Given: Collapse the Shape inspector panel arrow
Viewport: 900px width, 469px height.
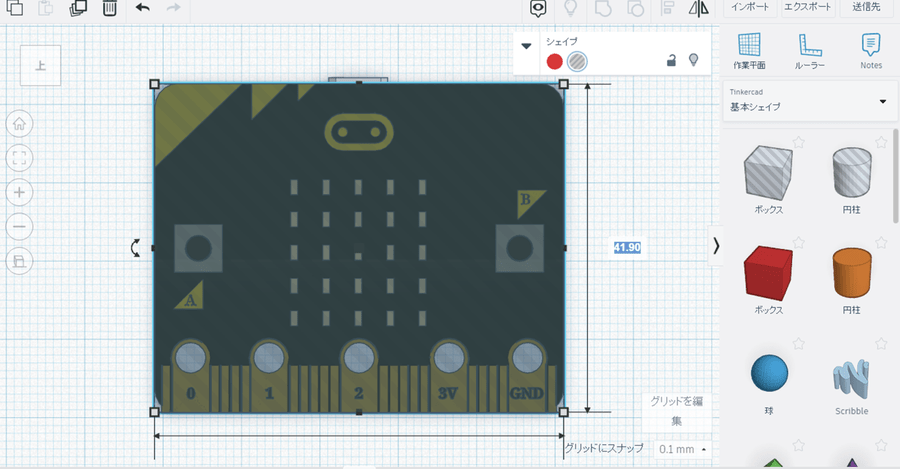Looking at the screenshot, I should [x=527, y=46].
